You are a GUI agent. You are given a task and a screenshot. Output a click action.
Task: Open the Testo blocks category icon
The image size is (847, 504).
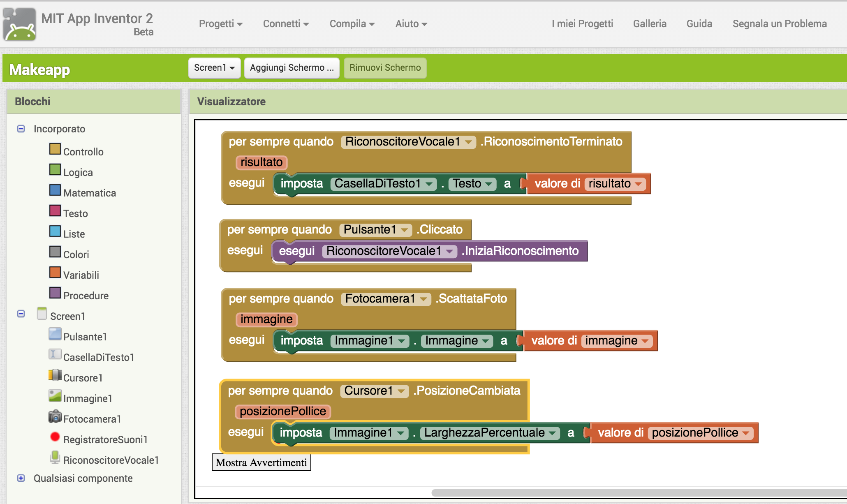coord(55,210)
